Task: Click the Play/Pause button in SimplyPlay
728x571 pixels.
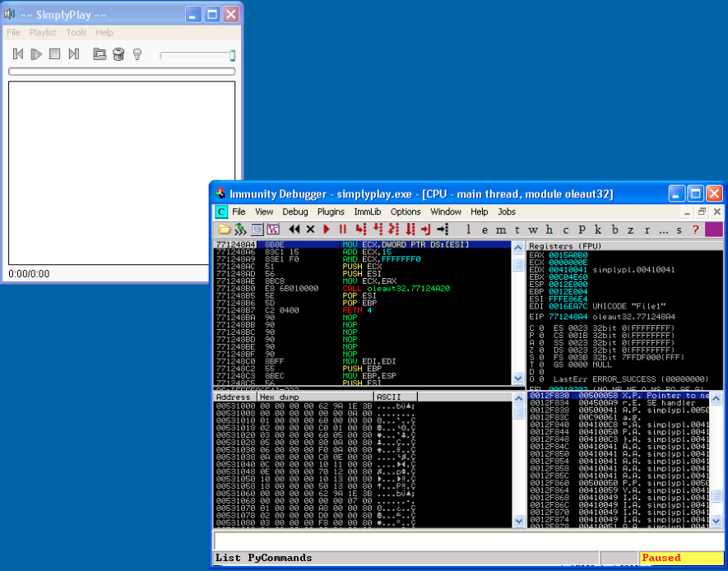Action: pyautogui.click(x=36, y=54)
